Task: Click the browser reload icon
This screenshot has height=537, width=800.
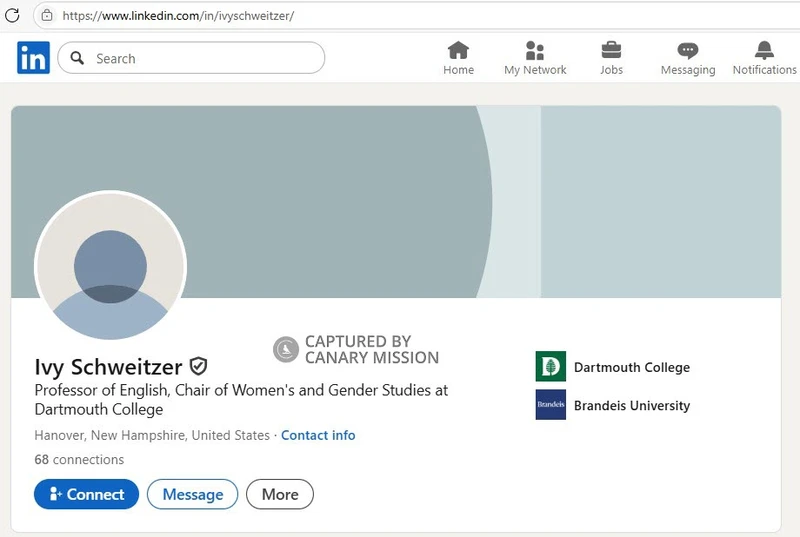Action: click(12, 15)
